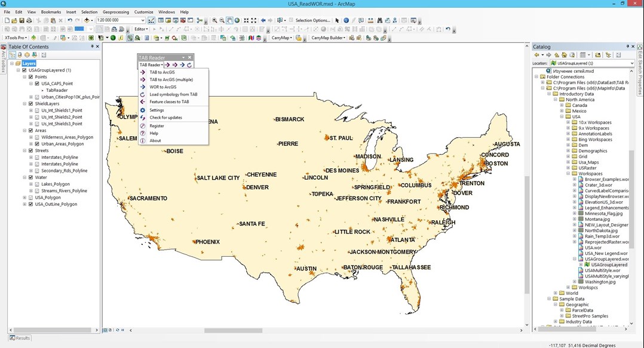Viewport: 644px width, 348px height.
Task: Click the Add Data button
Action: [87, 20]
